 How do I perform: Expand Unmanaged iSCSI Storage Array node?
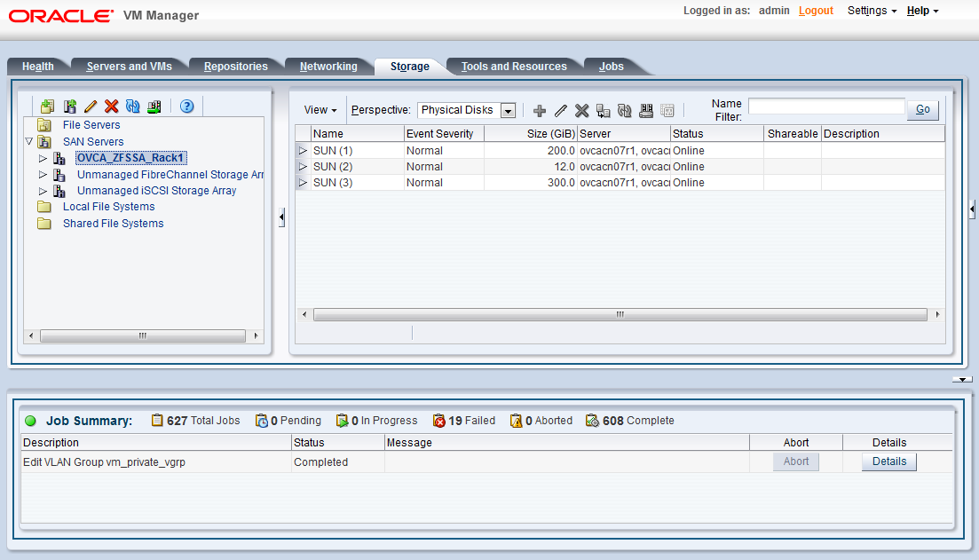click(x=43, y=191)
